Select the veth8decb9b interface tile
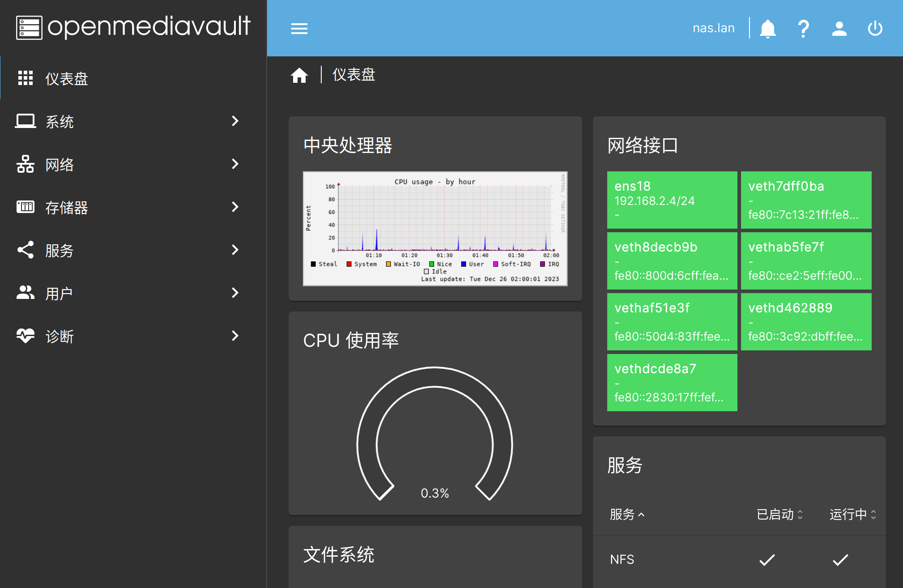The height and width of the screenshot is (588, 903). 672,261
